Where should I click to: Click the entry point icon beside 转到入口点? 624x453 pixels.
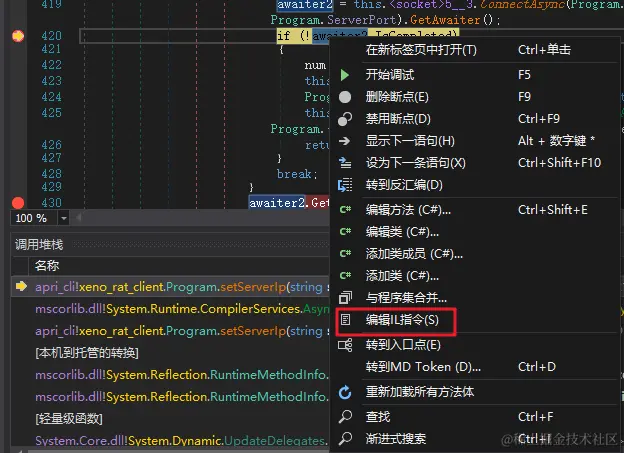[345, 345]
